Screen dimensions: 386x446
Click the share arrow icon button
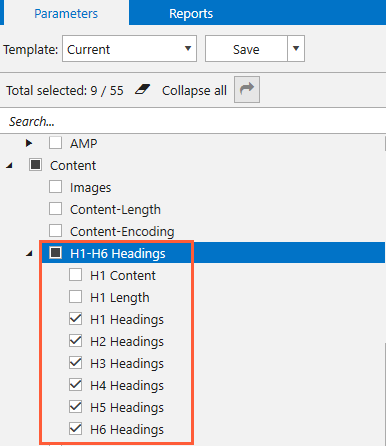(247, 90)
